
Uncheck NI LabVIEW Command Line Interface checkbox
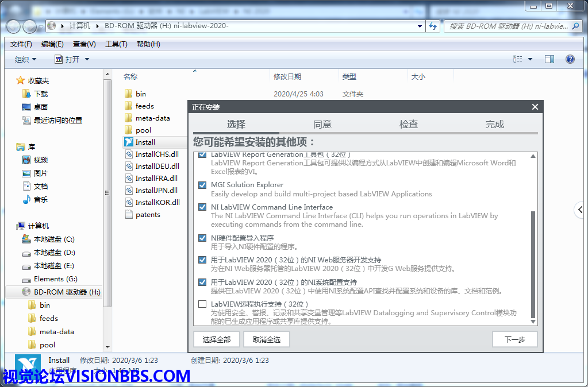202,207
